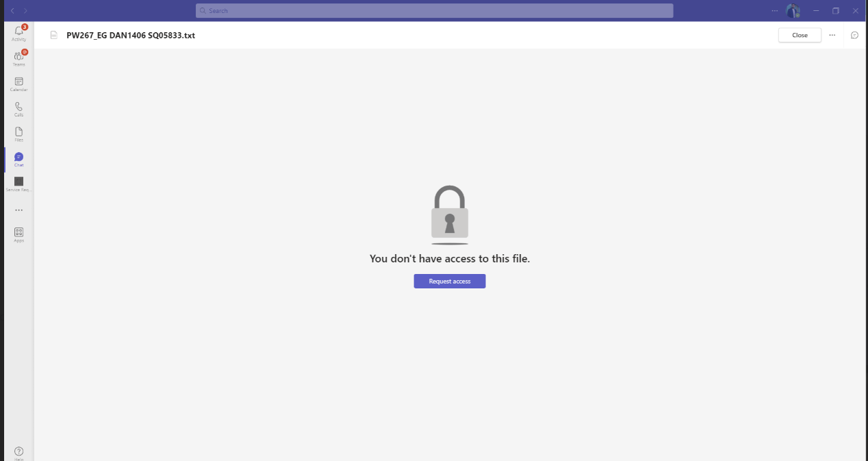Go back with the back arrow
Image resolution: width=868 pixels, height=461 pixels.
12,11
